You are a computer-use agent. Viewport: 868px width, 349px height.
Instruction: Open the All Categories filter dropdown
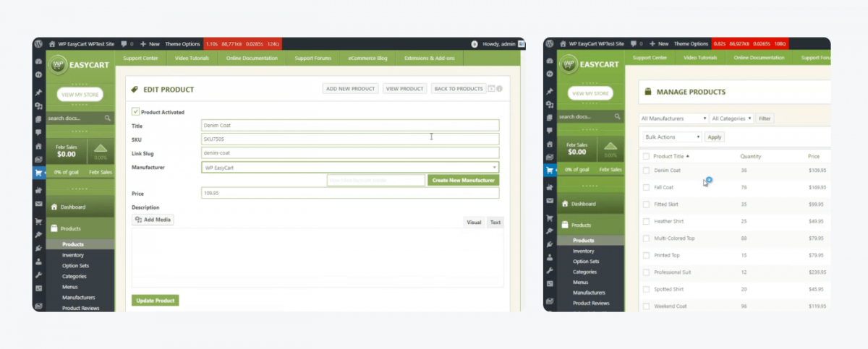point(731,118)
